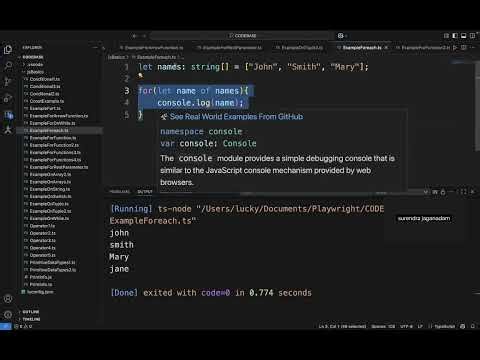Collapse the jsBasics folder
480x360 pixels.
tap(35, 72)
